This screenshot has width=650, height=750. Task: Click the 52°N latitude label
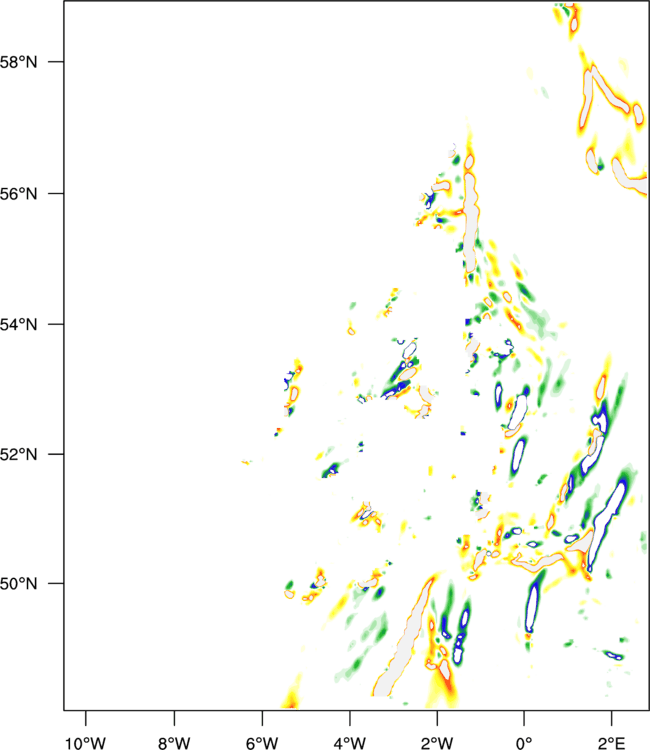(x=18, y=454)
